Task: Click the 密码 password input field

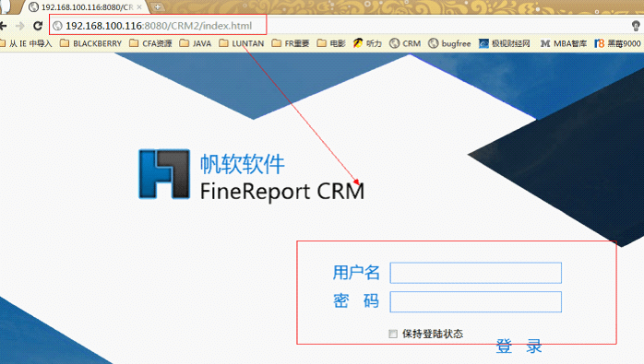Action: (x=475, y=302)
